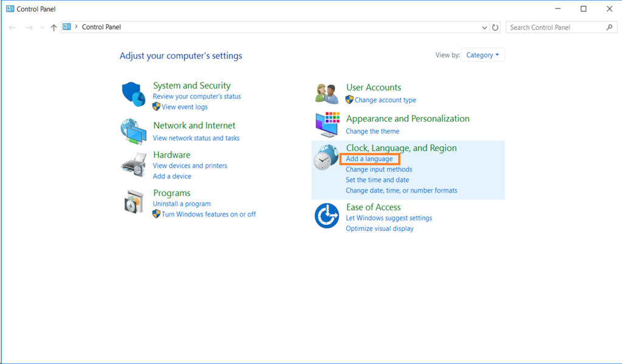Click Review your computer's status
Screen dimensions: 622x364
click(197, 96)
